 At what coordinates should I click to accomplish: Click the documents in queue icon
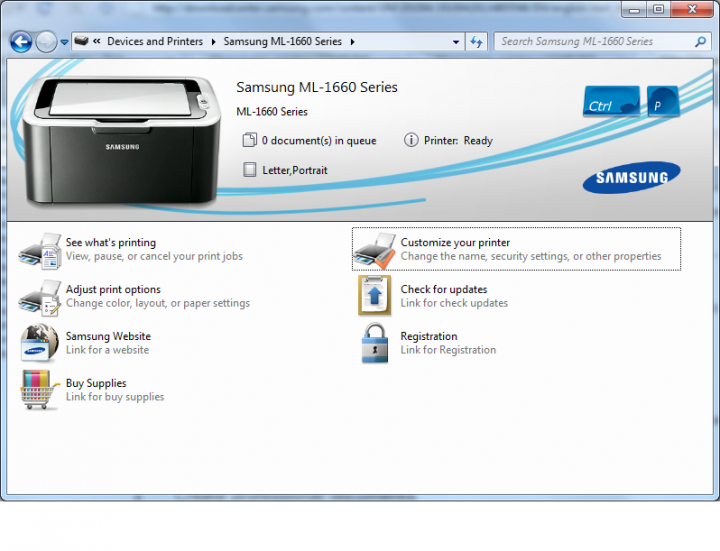pyautogui.click(x=249, y=140)
